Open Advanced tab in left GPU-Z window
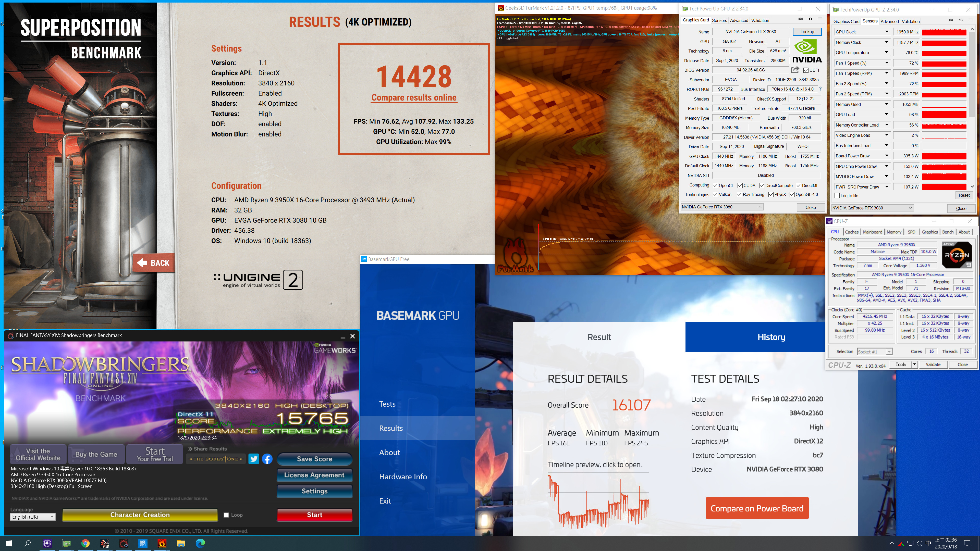This screenshot has width=980, height=551. coord(739,20)
